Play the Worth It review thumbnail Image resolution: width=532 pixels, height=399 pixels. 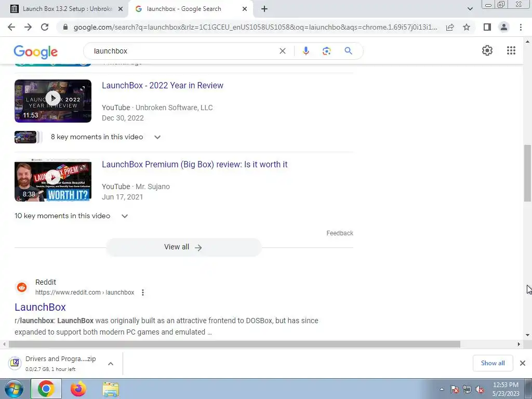[x=53, y=180]
